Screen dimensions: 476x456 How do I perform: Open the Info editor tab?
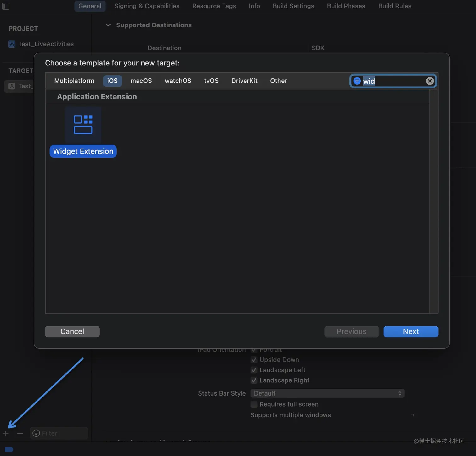click(254, 6)
